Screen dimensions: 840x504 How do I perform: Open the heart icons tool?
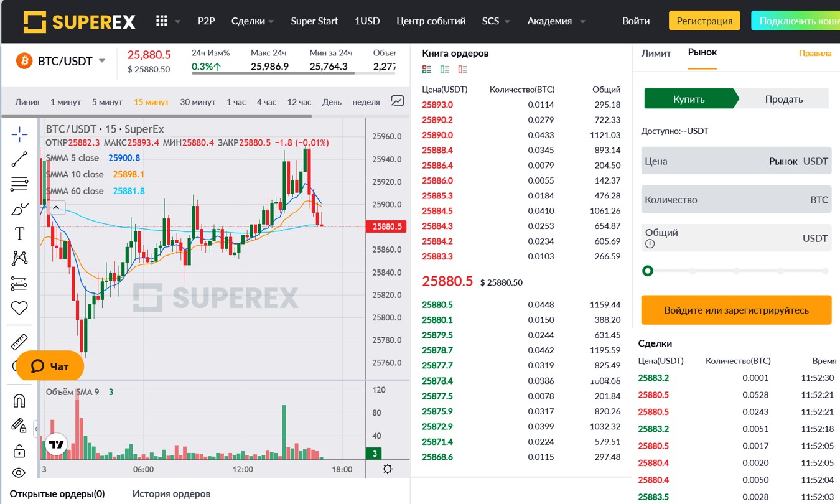19,308
